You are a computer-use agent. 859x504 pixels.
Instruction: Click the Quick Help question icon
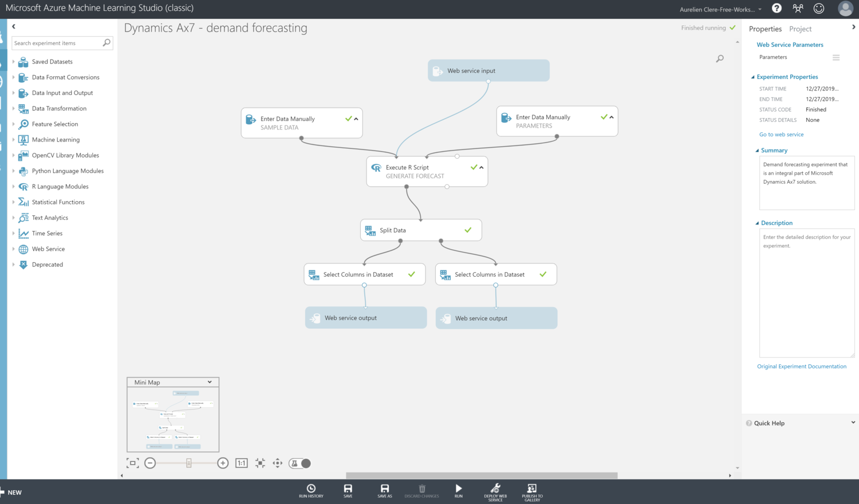click(x=749, y=423)
